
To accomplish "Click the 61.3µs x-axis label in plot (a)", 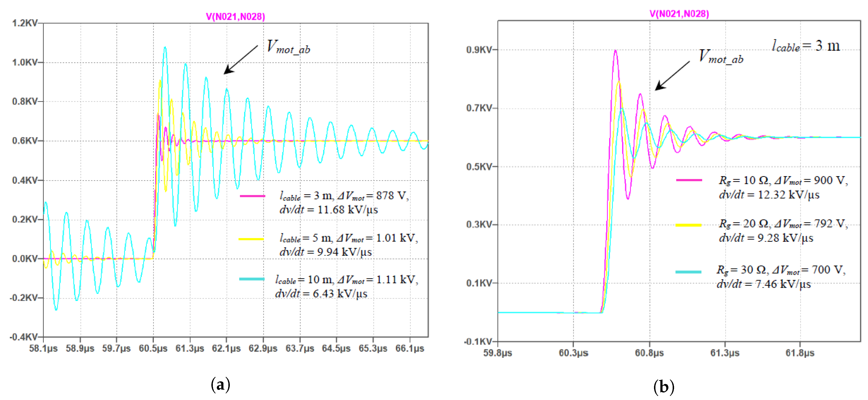I will tap(190, 349).
